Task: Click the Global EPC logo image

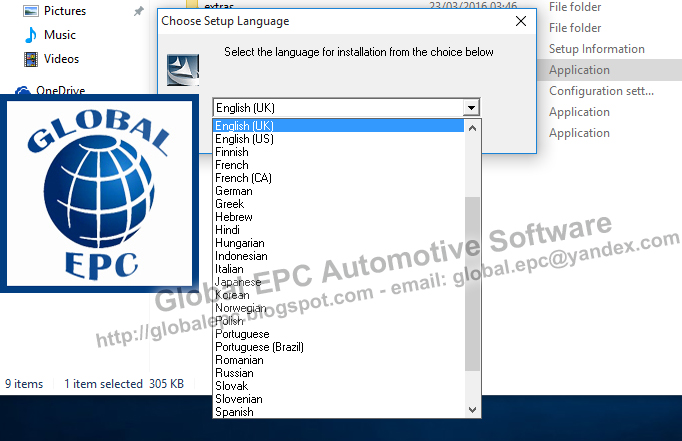Action: pyautogui.click(x=100, y=194)
